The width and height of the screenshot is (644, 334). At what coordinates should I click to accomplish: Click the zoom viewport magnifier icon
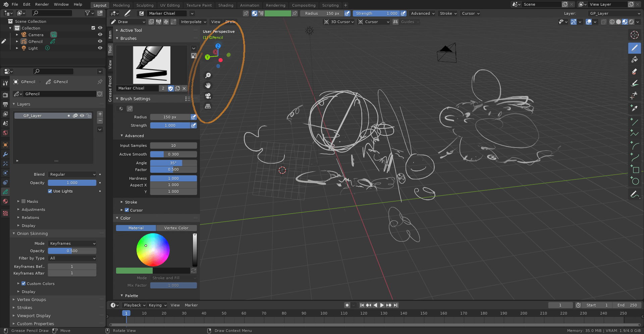tap(208, 75)
